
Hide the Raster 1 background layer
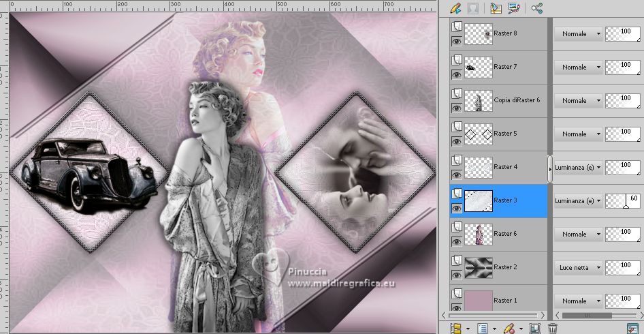pyautogui.click(x=456, y=307)
